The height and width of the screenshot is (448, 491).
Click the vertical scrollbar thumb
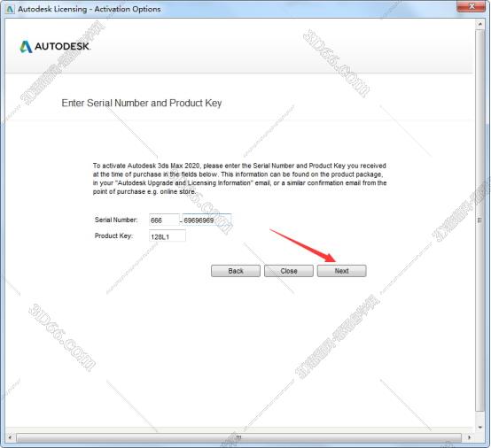click(479, 220)
